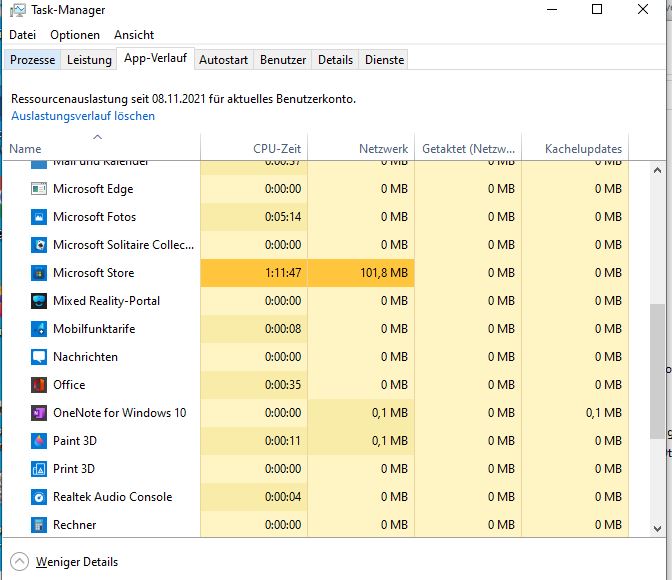Image resolution: width=672 pixels, height=580 pixels.
Task: Select the Mobilfunktarife row name
Action: (x=94, y=329)
